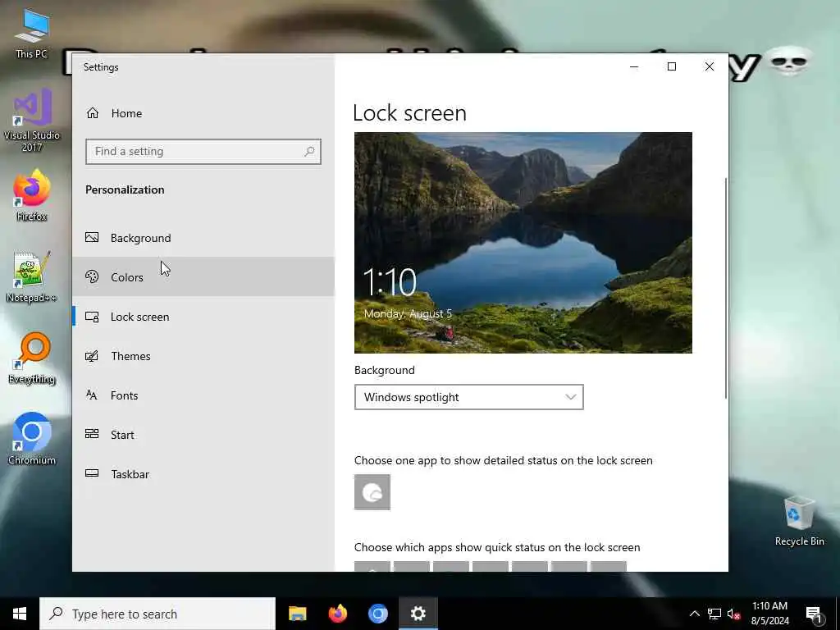Click the settings window vertical scrollbar
Screen dimensions: 840x630
(725, 288)
